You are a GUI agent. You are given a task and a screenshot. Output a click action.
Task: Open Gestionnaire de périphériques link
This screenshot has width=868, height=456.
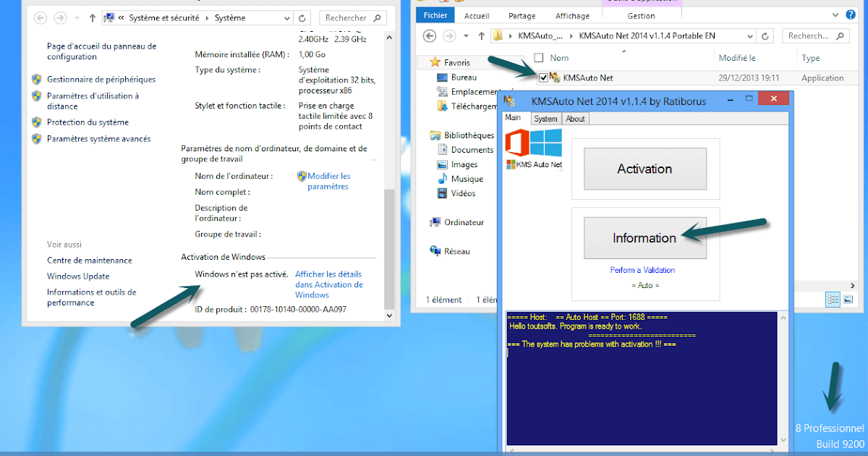pyautogui.click(x=101, y=79)
